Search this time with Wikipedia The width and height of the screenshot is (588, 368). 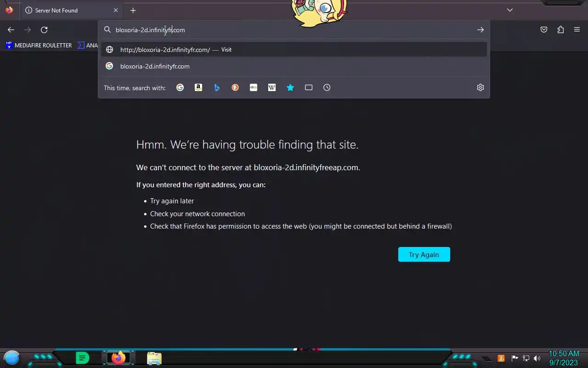click(x=272, y=87)
